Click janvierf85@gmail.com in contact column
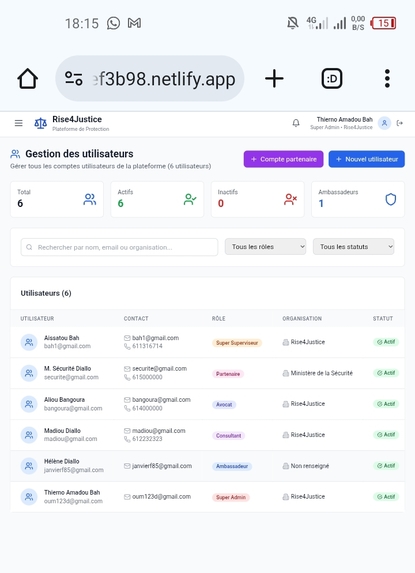Screen dimensions: 415x573 click(x=162, y=466)
